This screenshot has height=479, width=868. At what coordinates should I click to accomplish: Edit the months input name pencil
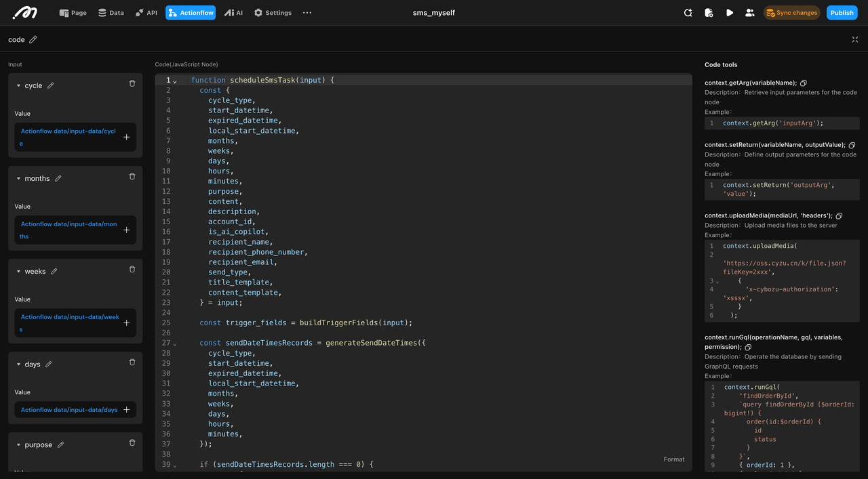coord(58,179)
